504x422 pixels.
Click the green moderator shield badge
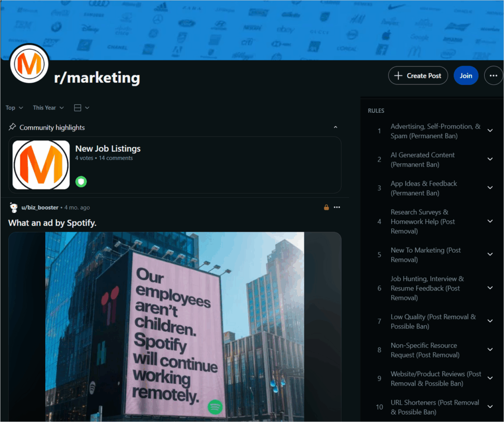tap(81, 182)
